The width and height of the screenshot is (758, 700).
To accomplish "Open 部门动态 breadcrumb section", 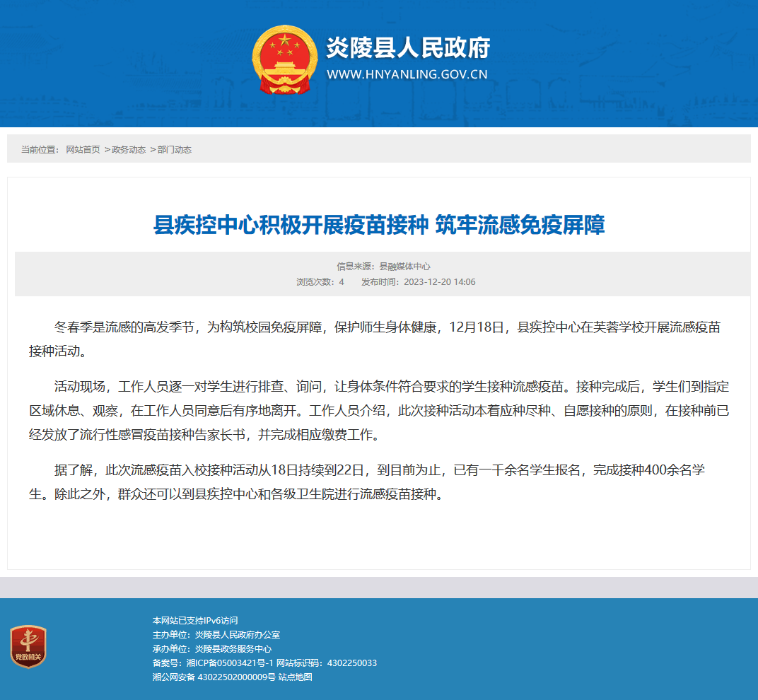I will tap(175, 150).
